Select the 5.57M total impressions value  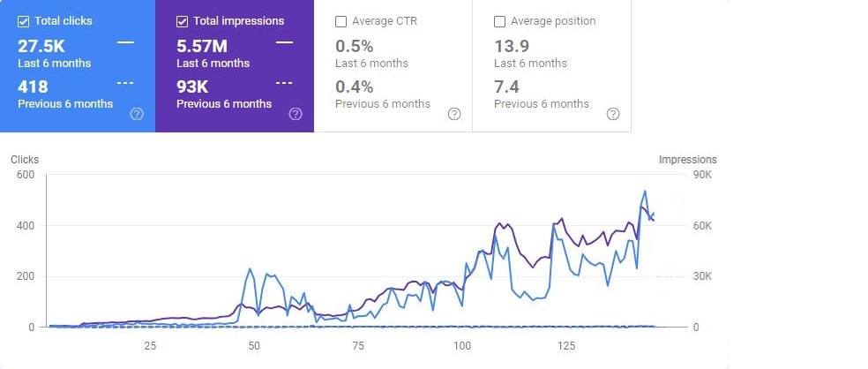(x=202, y=46)
